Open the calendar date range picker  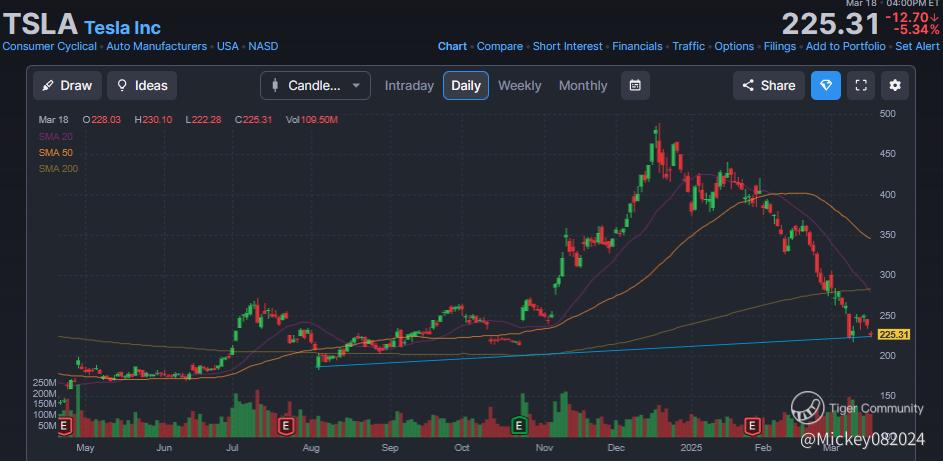[x=635, y=86]
